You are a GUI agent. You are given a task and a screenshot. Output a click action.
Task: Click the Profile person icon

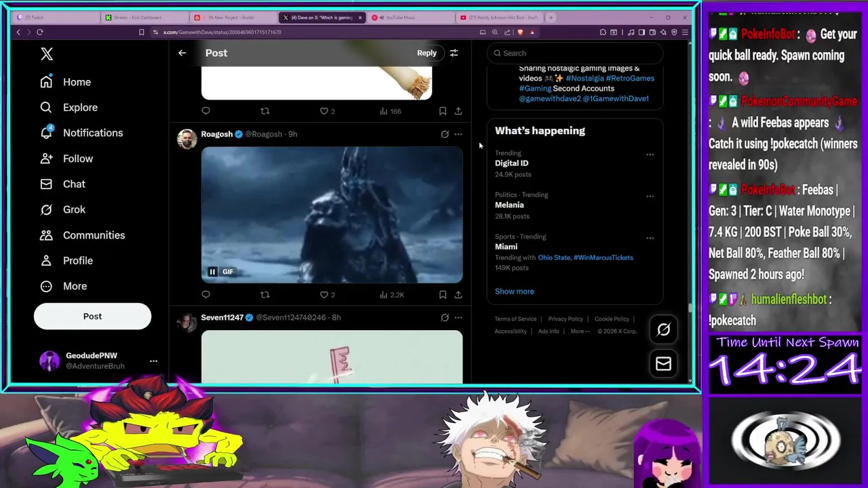pyautogui.click(x=46, y=260)
